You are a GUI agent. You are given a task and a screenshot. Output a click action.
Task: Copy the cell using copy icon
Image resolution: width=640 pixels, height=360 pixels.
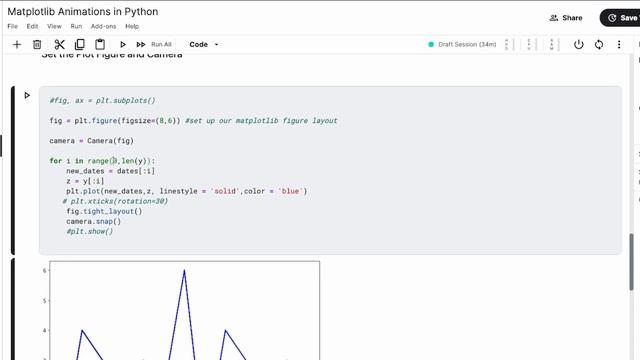click(80, 44)
